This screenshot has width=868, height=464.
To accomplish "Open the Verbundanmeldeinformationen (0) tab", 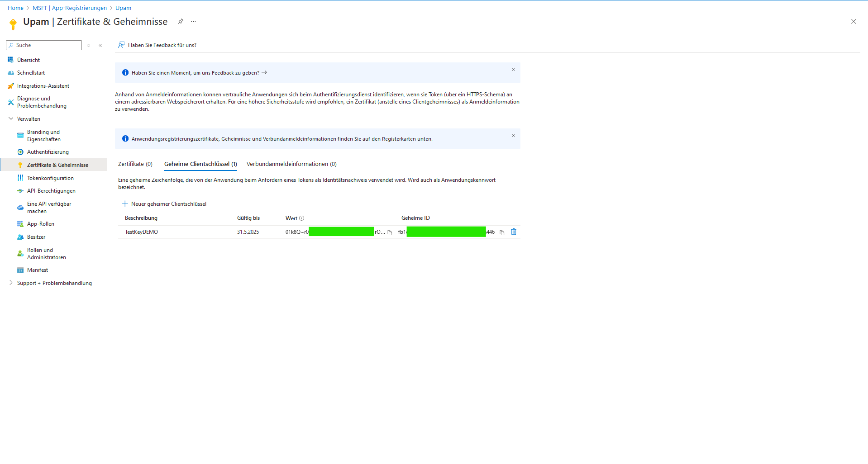I will click(x=291, y=164).
